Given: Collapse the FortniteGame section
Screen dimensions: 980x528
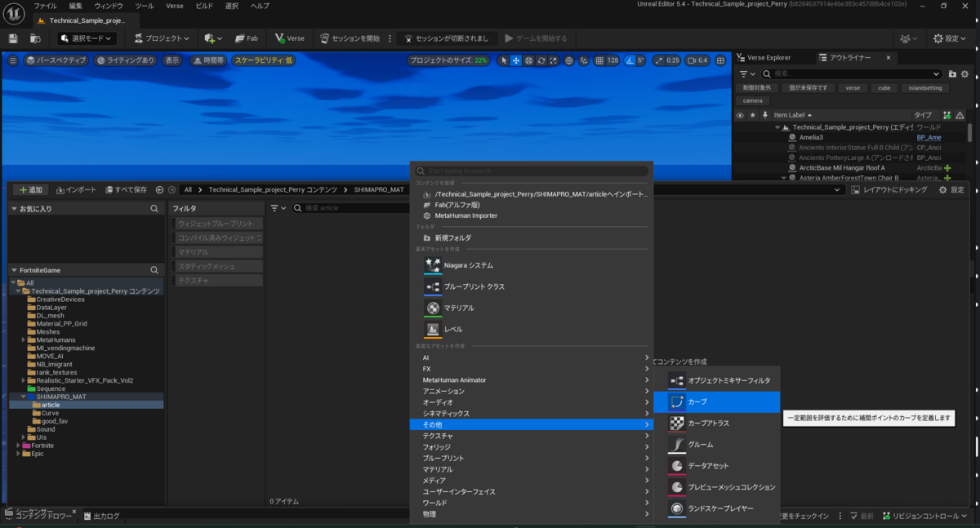Looking at the screenshot, I should [x=14, y=270].
